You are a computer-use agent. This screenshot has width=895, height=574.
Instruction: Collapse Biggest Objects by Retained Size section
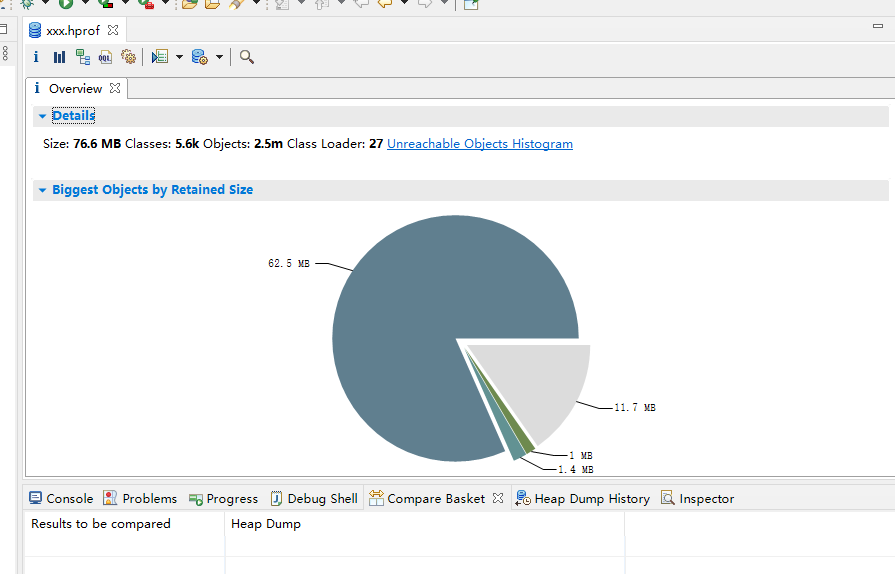[x=42, y=190]
